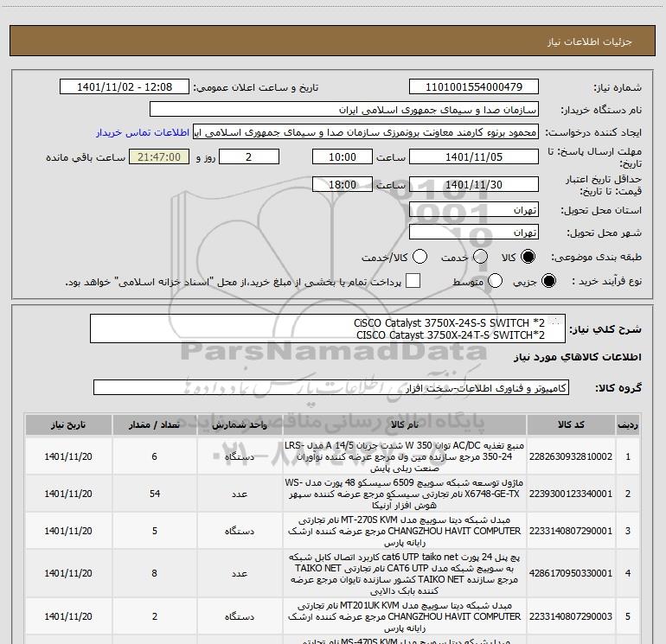Screen dimensions: 666x644
Task: Click the ردیف column header
Action: pos(628,425)
